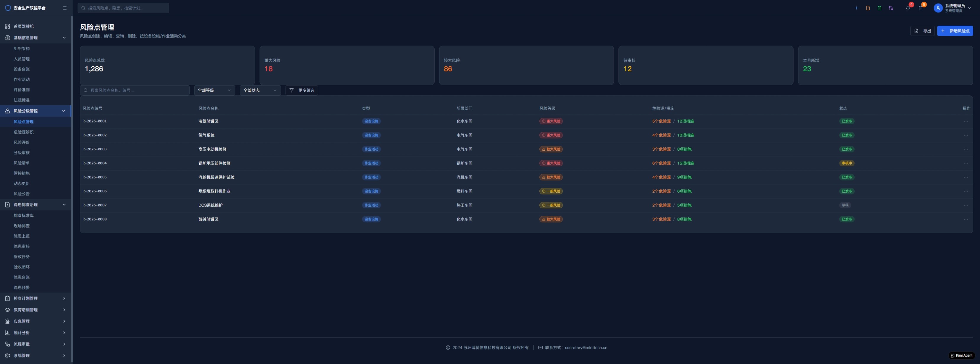The height and width of the screenshot is (364, 980).
Task: Open the 全部状态 dropdown
Action: coord(260,90)
